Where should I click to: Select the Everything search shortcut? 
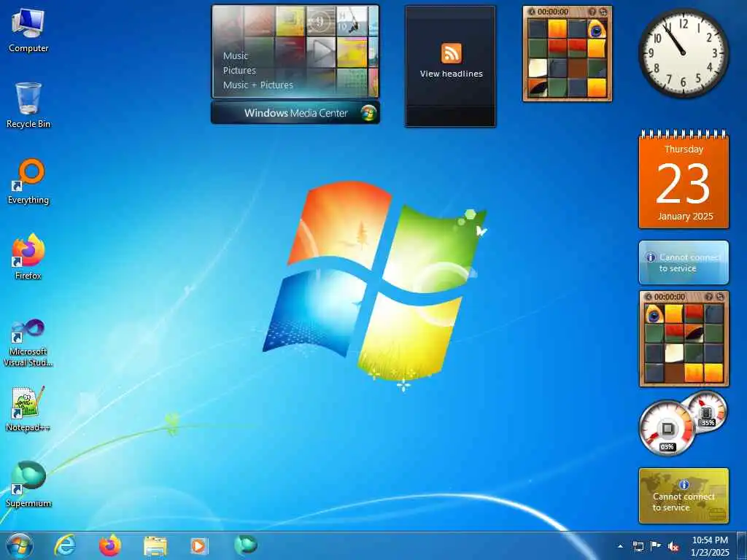(x=28, y=182)
